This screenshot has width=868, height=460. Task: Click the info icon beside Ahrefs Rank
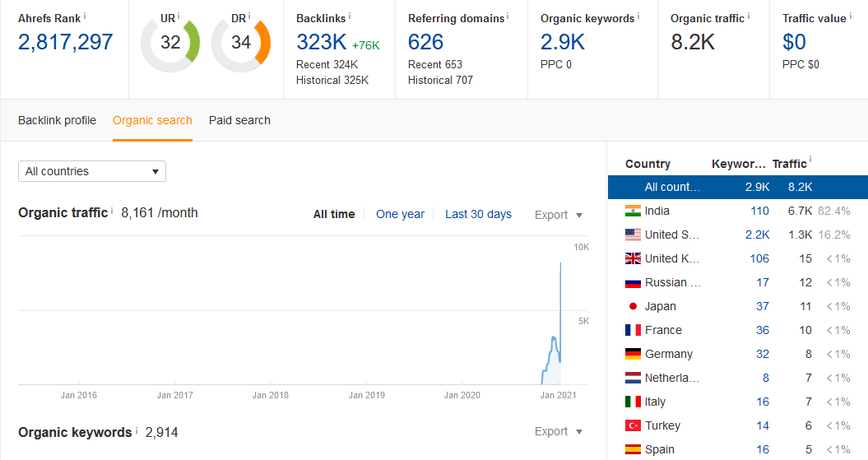pos(85,16)
